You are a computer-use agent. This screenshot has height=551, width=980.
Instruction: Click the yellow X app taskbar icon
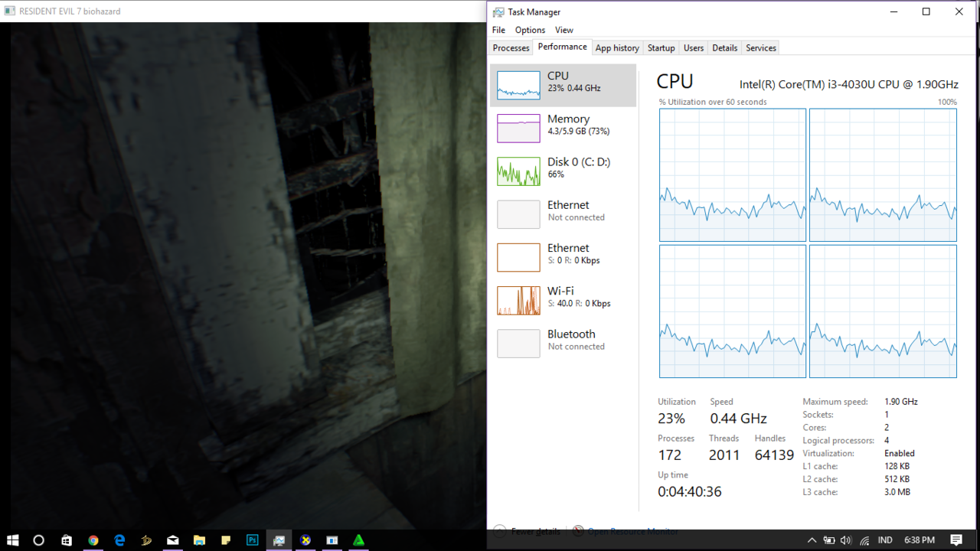pos(305,540)
